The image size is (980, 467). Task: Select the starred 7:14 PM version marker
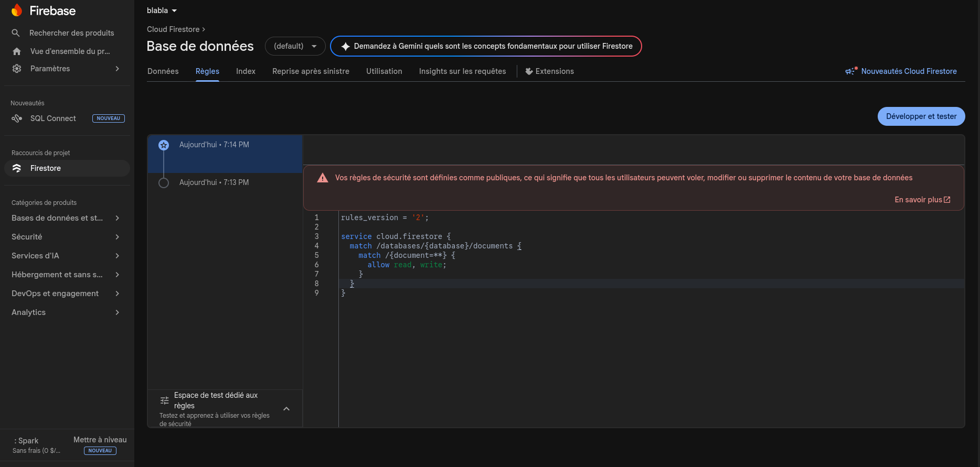(x=164, y=145)
